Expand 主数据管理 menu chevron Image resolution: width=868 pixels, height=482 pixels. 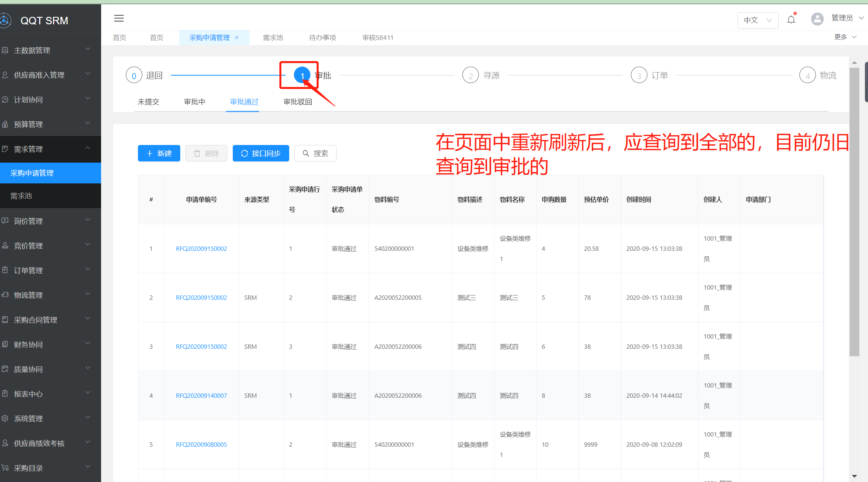pyautogui.click(x=88, y=49)
